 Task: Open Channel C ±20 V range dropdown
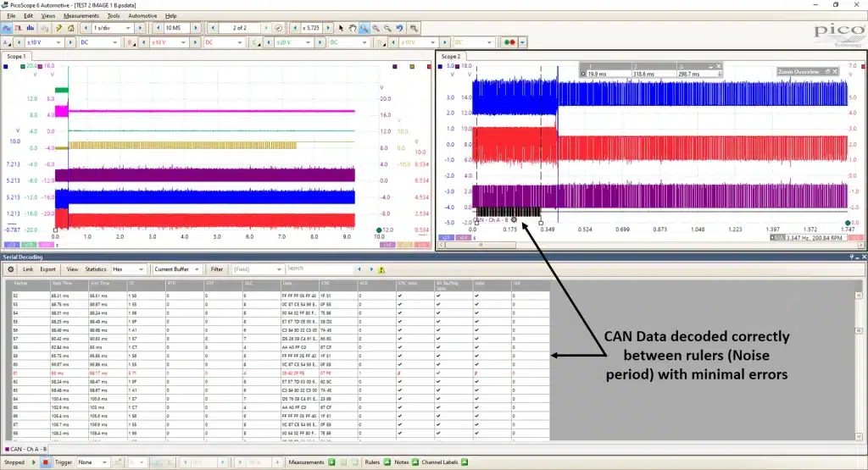pos(308,42)
